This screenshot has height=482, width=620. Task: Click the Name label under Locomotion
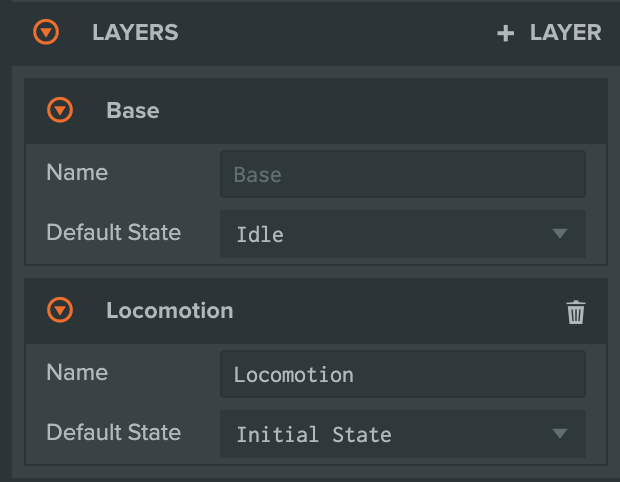point(77,372)
